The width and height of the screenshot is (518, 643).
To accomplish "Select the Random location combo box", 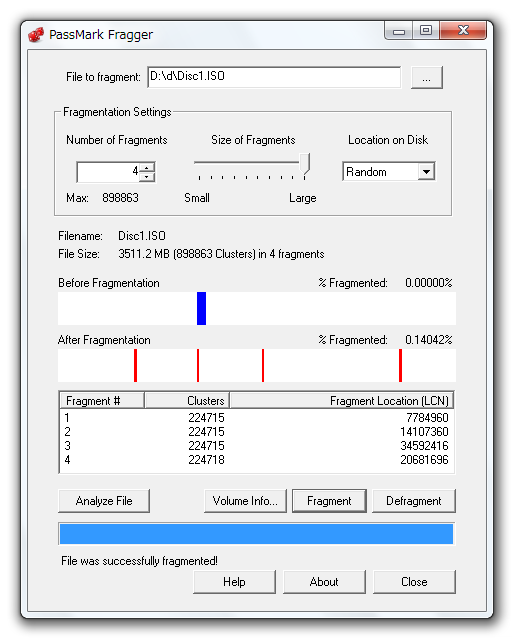I will coord(389,171).
